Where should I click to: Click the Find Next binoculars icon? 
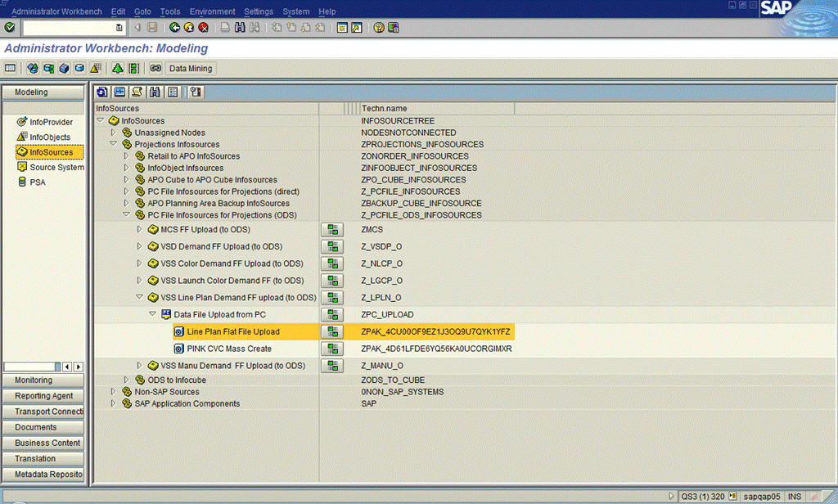[255, 27]
